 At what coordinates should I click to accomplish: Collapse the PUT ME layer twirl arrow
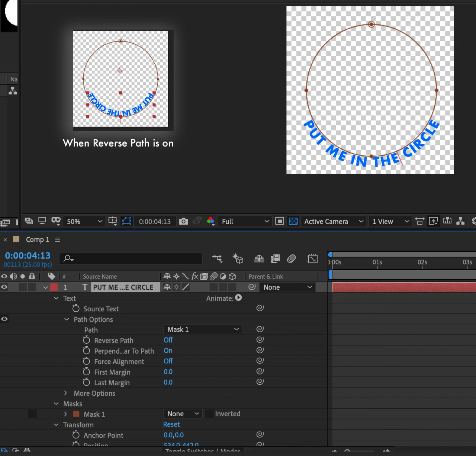(45, 288)
